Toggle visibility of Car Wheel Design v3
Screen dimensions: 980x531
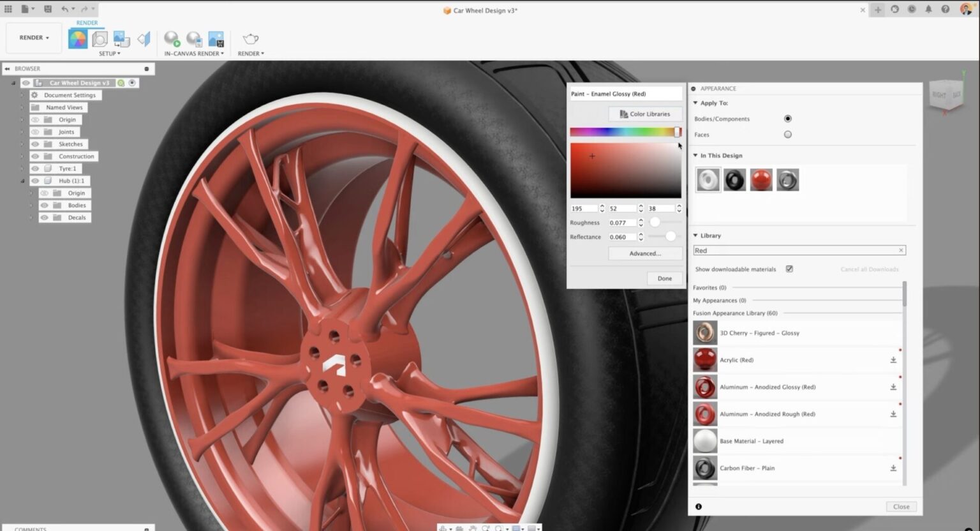(26, 82)
